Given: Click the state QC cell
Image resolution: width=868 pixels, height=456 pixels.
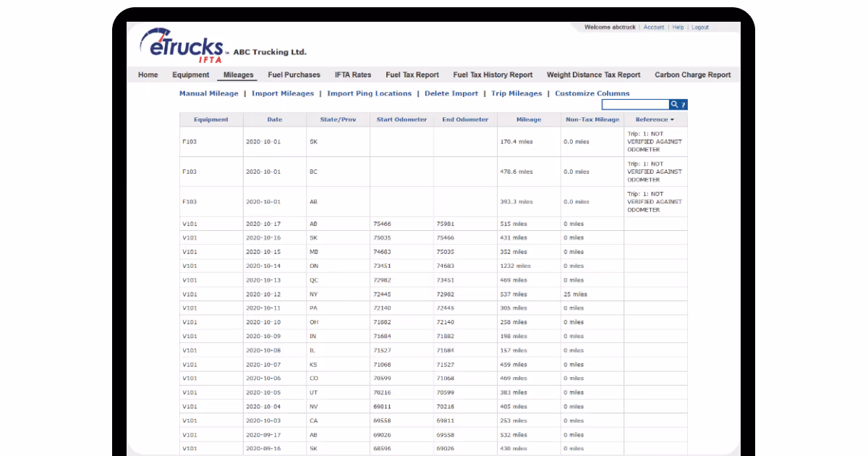Looking at the screenshot, I should 338,280.
